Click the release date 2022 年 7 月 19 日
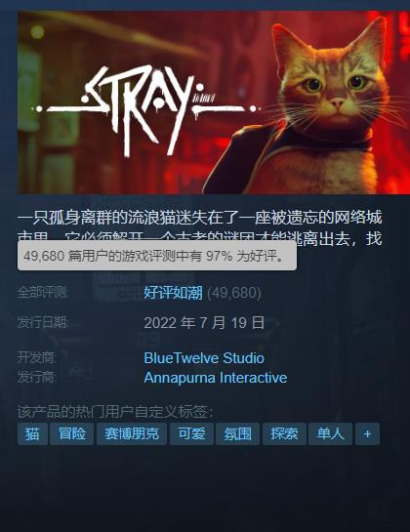The height and width of the screenshot is (532, 410). tap(204, 322)
